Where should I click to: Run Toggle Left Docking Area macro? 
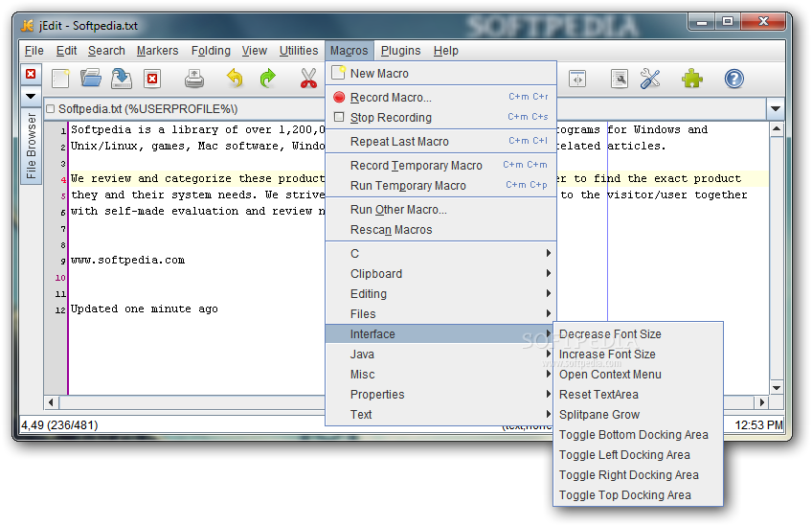pyautogui.click(x=638, y=455)
